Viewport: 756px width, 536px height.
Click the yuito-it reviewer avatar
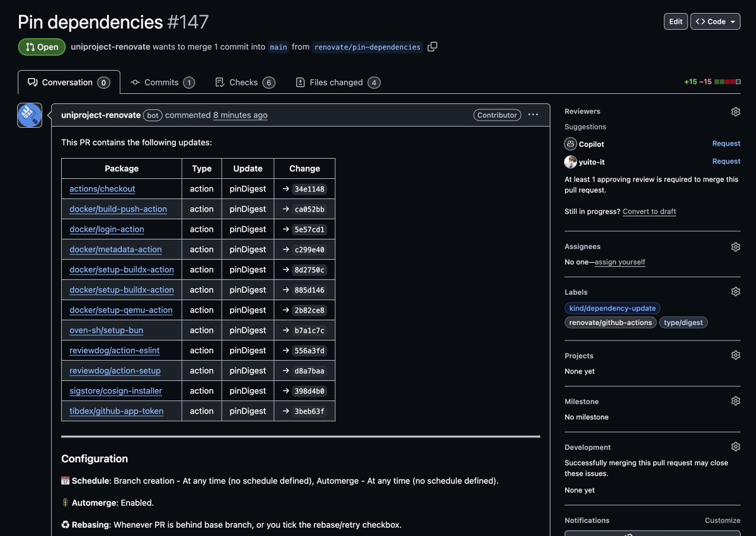click(570, 162)
